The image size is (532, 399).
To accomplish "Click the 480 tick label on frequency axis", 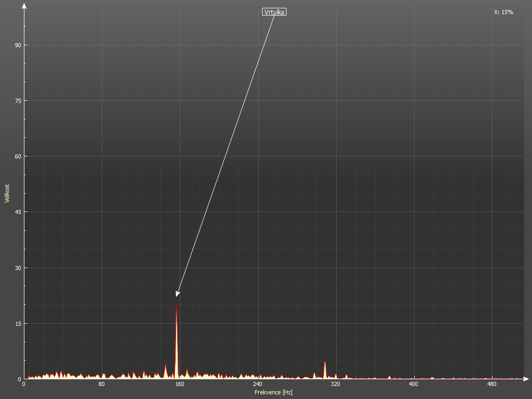I will pyautogui.click(x=491, y=384).
